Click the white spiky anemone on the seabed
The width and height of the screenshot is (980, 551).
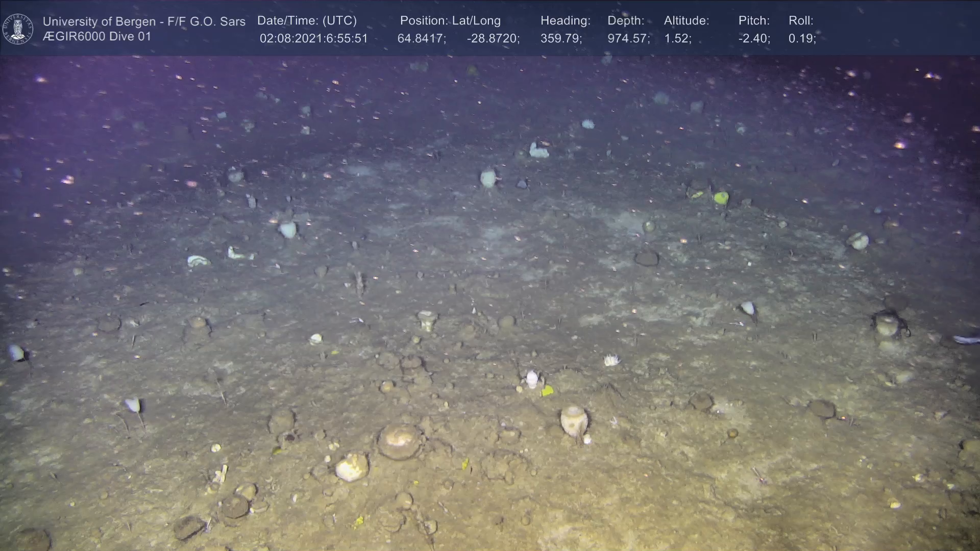click(611, 360)
